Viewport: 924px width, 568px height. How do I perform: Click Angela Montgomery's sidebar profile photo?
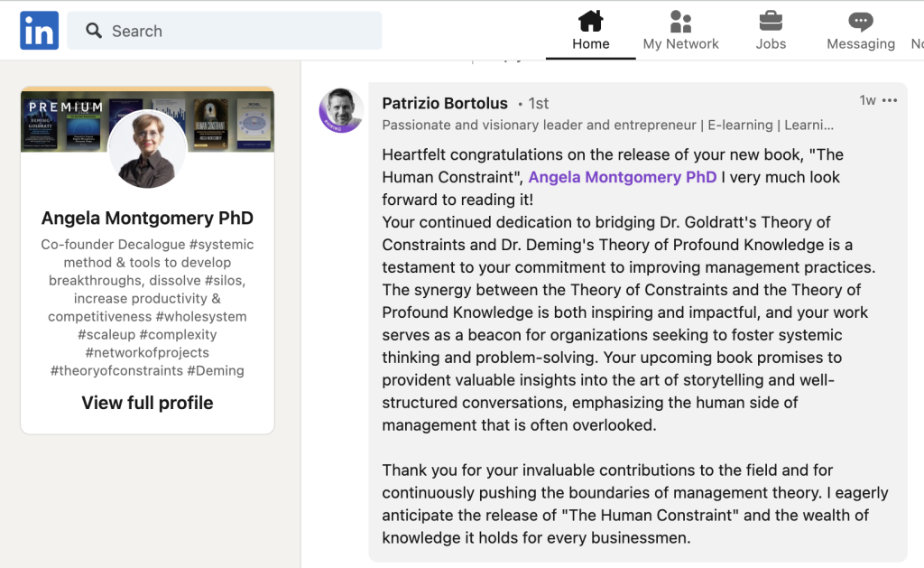pos(147,149)
